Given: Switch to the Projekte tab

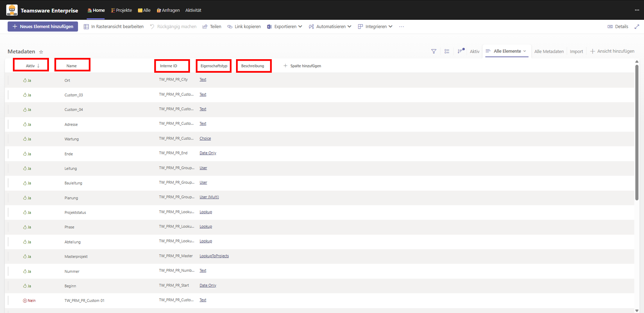Looking at the screenshot, I should [121, 10].
